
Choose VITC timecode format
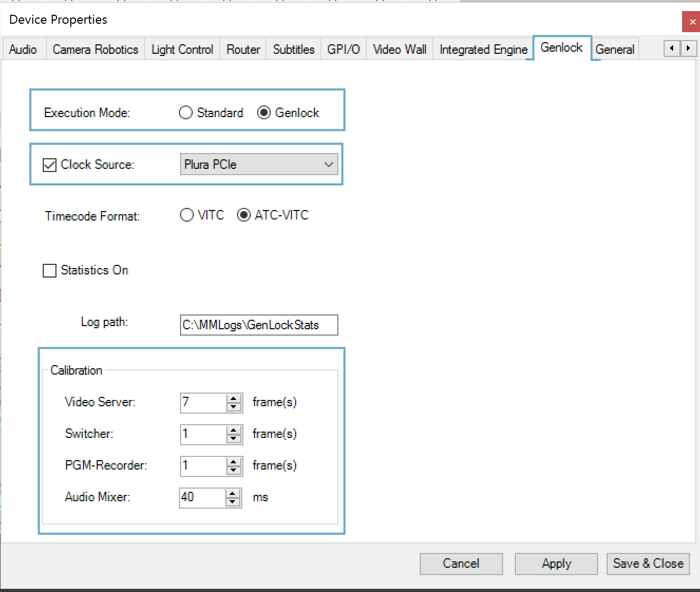coord(187,215)
